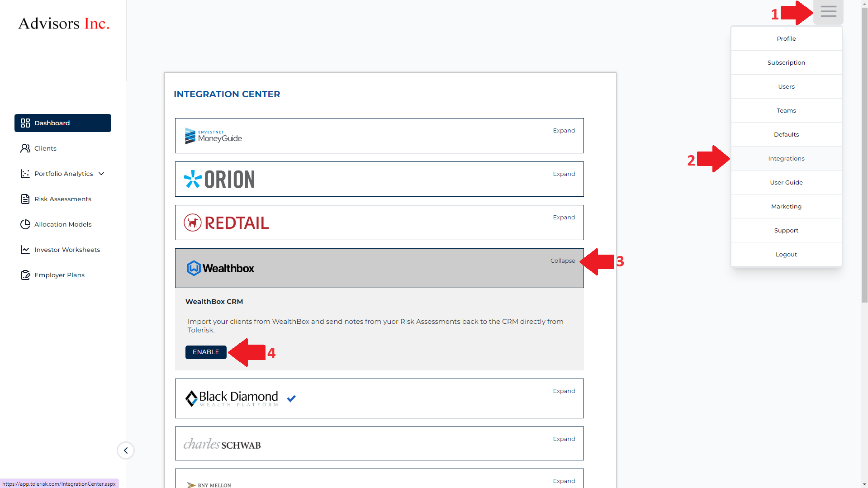
Task: Click the Employer Plans clipboard icon
Action: pos(25,275)
